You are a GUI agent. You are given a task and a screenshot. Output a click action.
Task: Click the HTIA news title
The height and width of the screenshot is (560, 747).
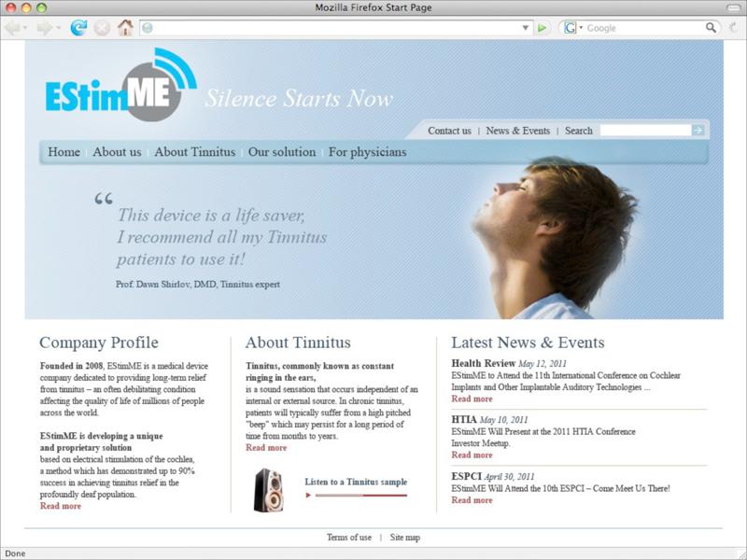point(464,419)
